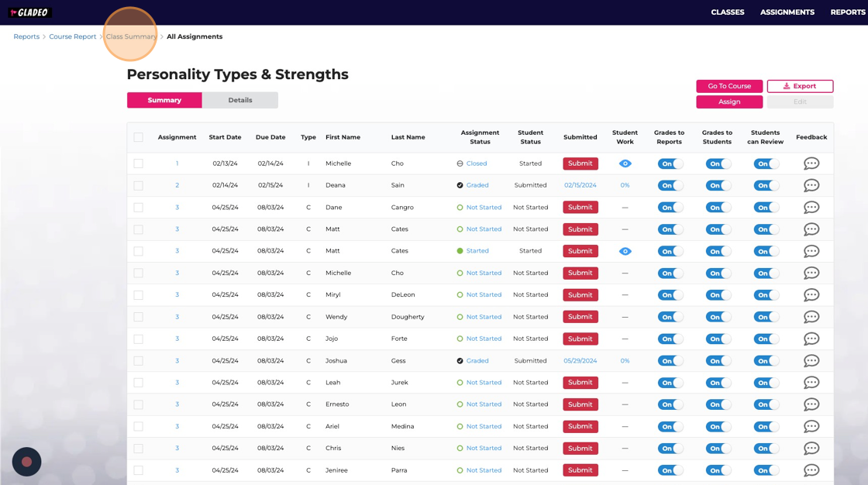Open feedback bubble for Wendy Dougherty
The width and height of the screenshot is (868, 485).
[811, 317]
